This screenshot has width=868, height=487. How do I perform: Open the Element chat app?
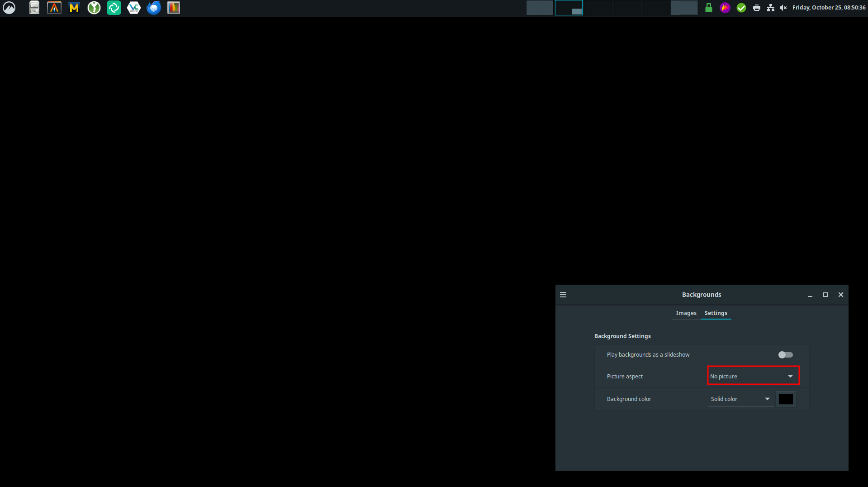click(114, 8)
